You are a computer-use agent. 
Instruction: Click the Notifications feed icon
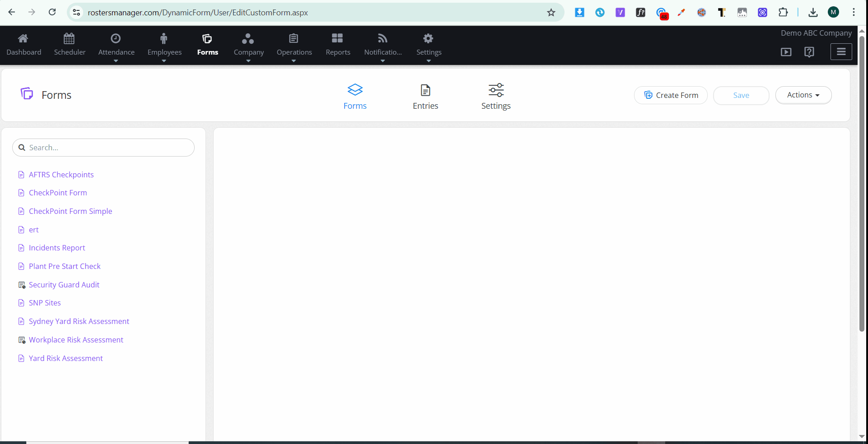383,38
